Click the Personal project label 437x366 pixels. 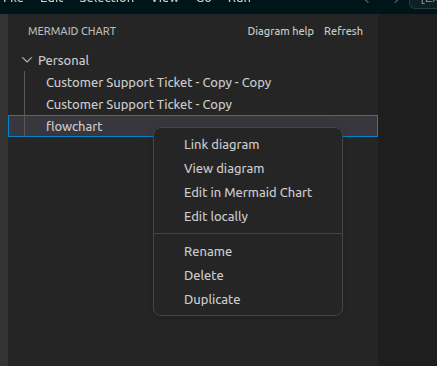point(63,61)
